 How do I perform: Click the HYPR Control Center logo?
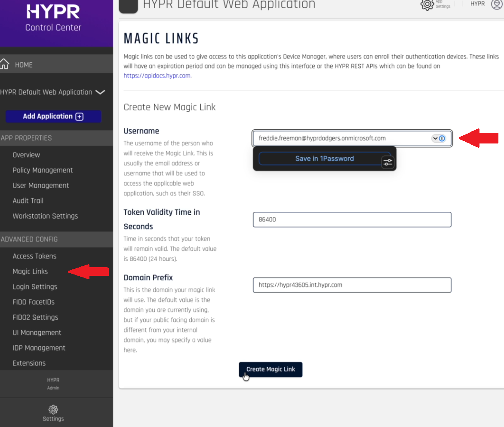53,18
